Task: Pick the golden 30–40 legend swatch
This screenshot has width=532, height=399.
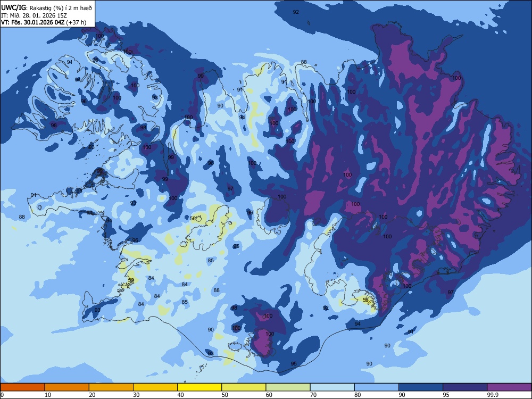Action: (155, 387)
